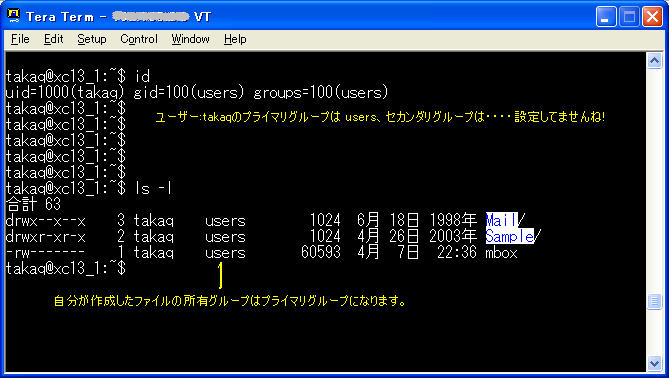Click the mbox file name
Image resolution: width=669 pixels, height=378 pixels.
pyautogui.click(x=501, y=253)
